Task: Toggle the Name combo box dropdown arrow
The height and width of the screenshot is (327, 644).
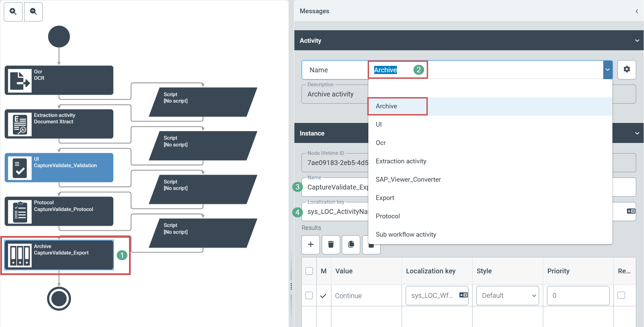Action: (x=607, y=70)
